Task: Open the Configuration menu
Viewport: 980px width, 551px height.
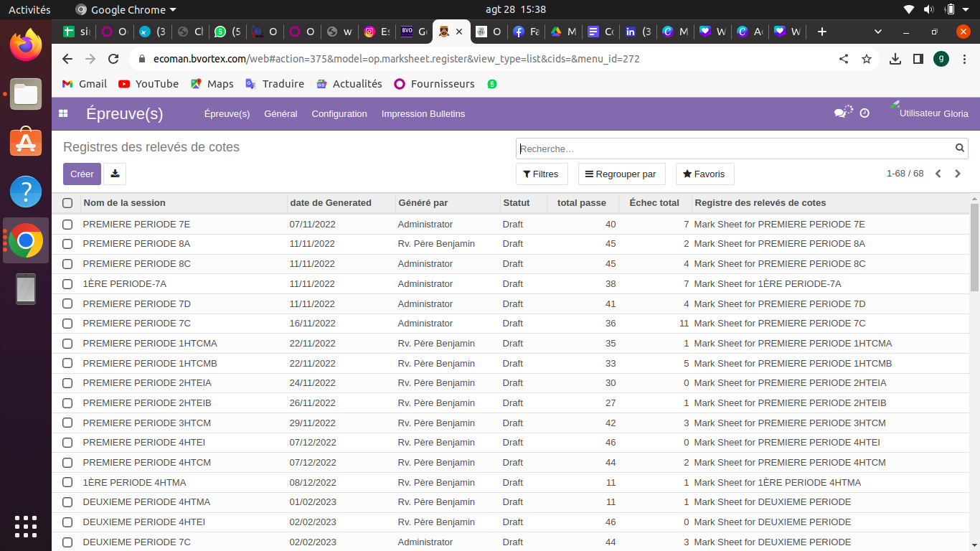Action: tap(339, 114)
